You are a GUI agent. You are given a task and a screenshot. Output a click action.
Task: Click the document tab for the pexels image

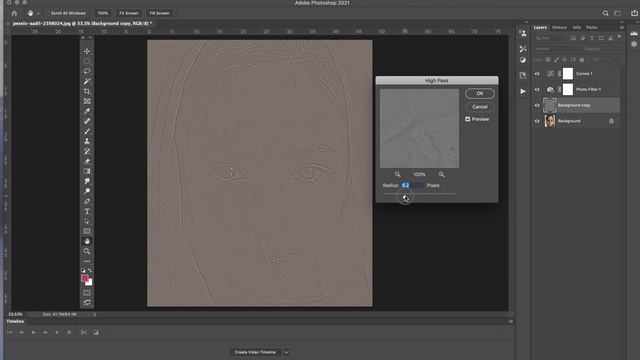coord(83,23)
